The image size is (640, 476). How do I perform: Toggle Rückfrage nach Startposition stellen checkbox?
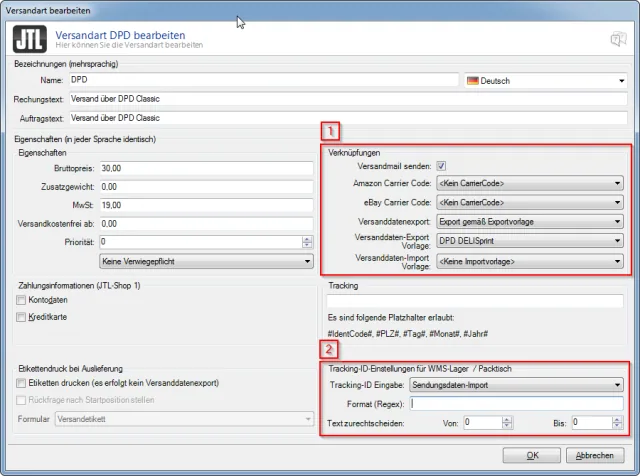21,400
